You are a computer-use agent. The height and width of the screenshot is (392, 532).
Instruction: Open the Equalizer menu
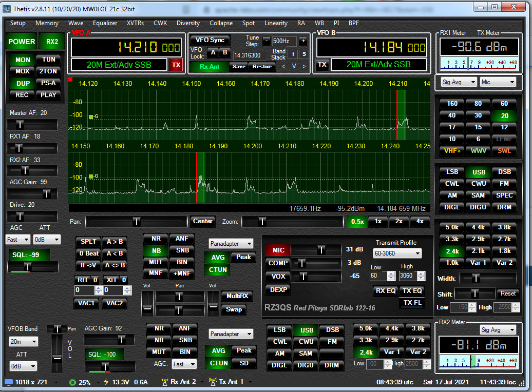click(x=105, y=23)
